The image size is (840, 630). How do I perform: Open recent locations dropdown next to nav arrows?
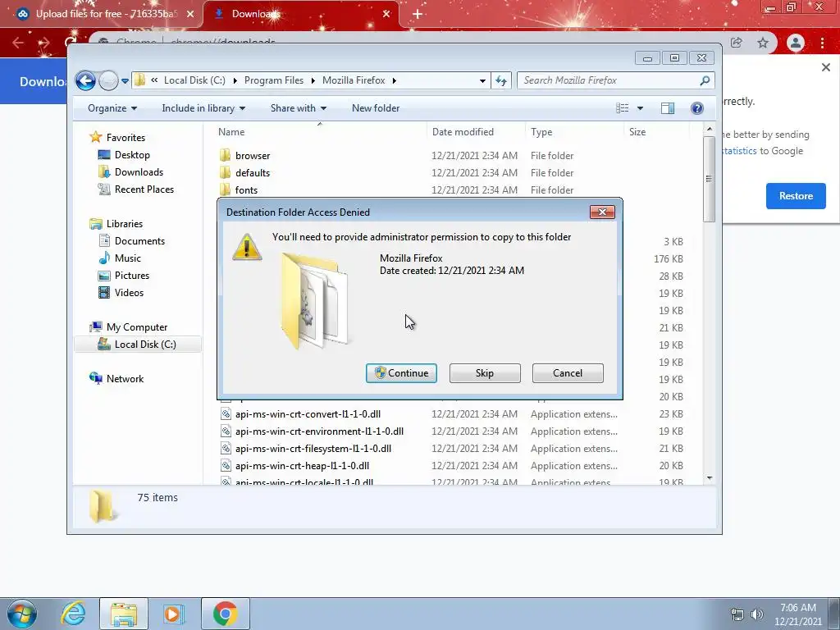pyautogui.click(x=125, y=81)
